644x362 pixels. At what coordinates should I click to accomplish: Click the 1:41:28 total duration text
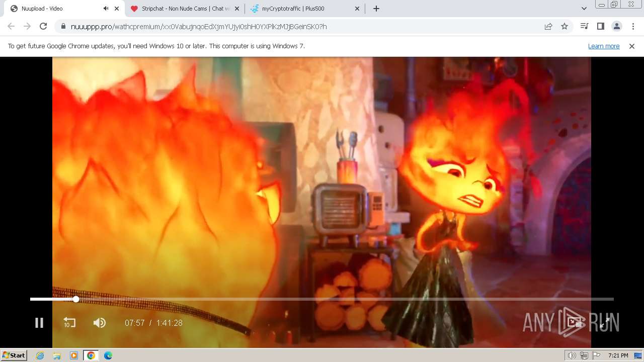[x=169, y=323]
